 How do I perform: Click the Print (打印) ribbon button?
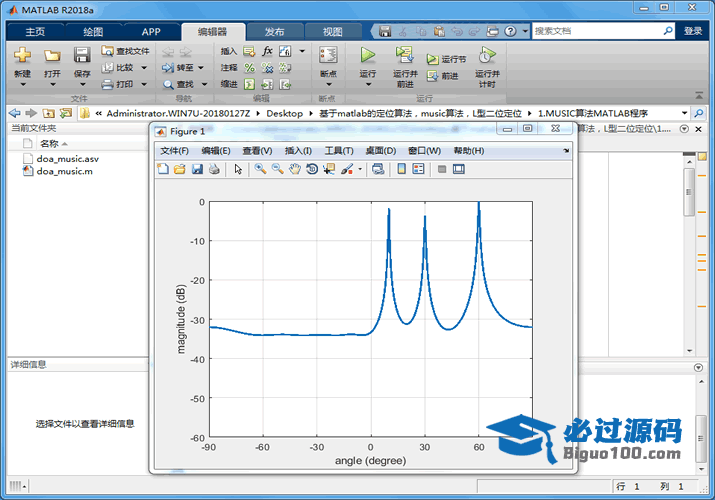[x=118, y=84]
